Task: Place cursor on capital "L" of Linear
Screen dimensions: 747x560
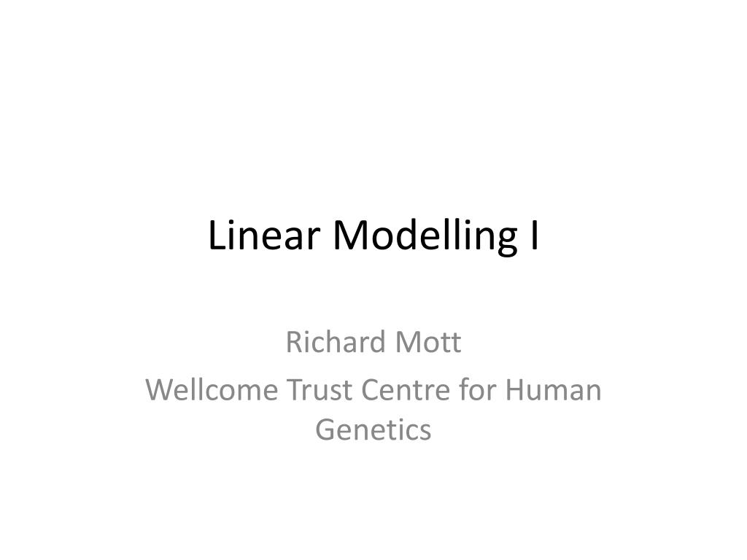Action: coord(217,235)
